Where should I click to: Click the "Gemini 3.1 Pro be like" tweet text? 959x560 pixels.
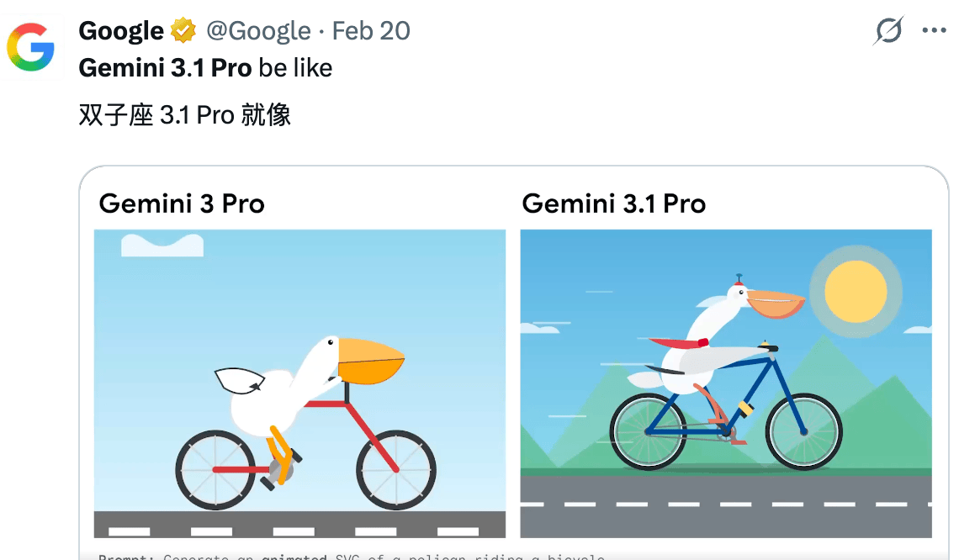click(205, 67)
